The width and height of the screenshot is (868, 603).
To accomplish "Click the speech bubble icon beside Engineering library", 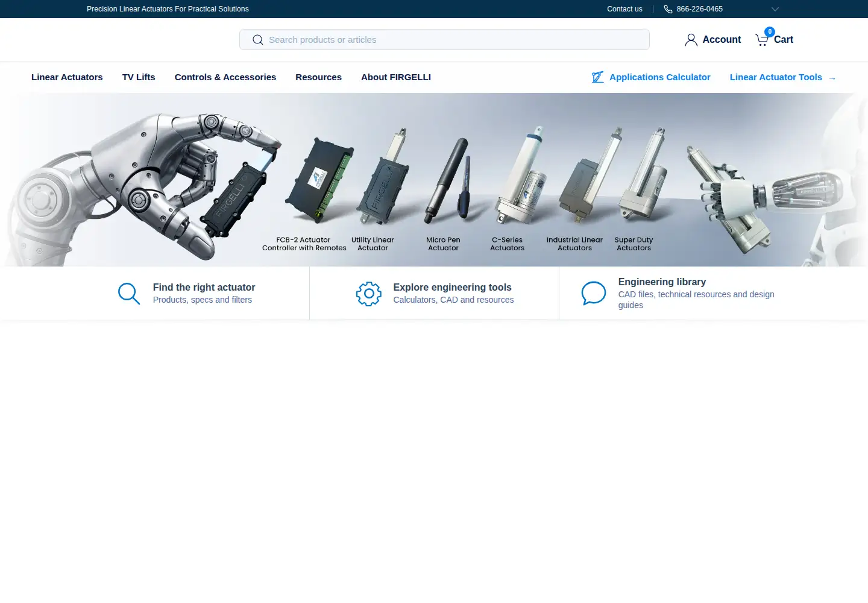I will point(594,293).
